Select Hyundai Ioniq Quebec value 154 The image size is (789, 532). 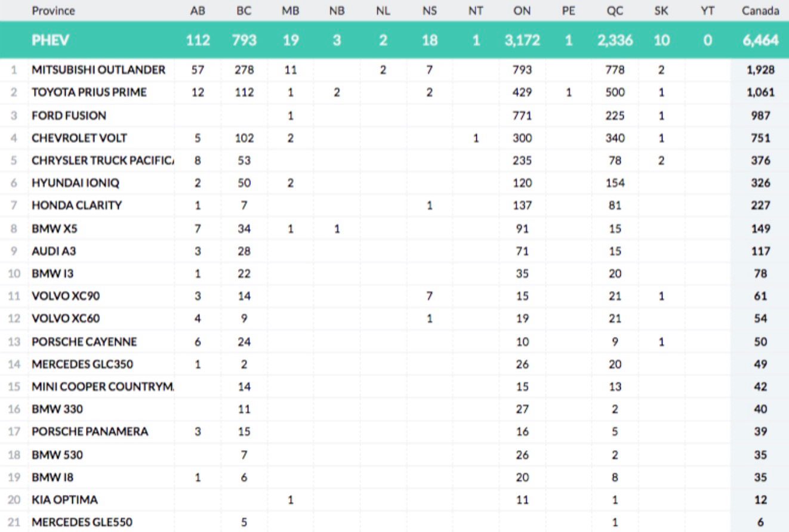pyautogui.click(x=615, y=183)
